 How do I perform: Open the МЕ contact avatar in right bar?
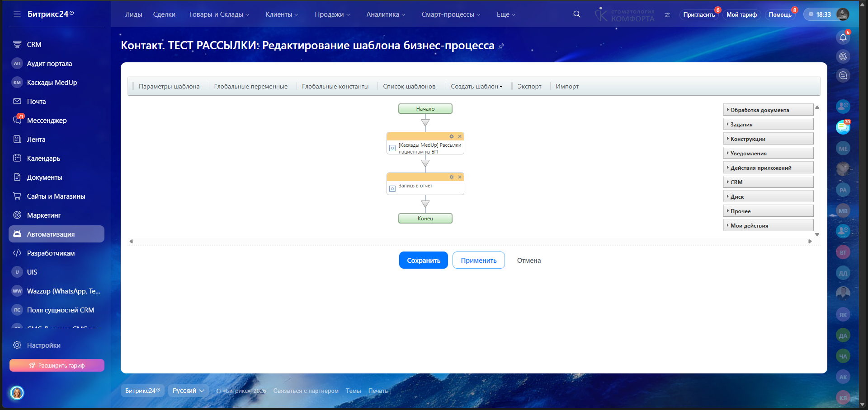click(843, 149)
